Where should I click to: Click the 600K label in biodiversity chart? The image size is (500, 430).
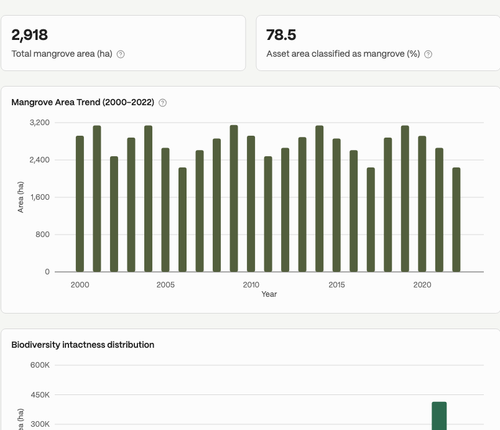click(x=40, y=365)
